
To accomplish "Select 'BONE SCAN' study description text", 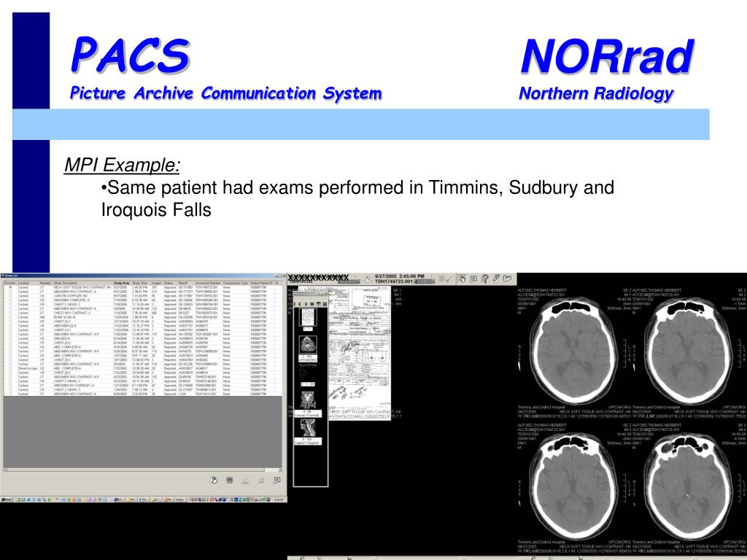I will click(x=63, y=317).
